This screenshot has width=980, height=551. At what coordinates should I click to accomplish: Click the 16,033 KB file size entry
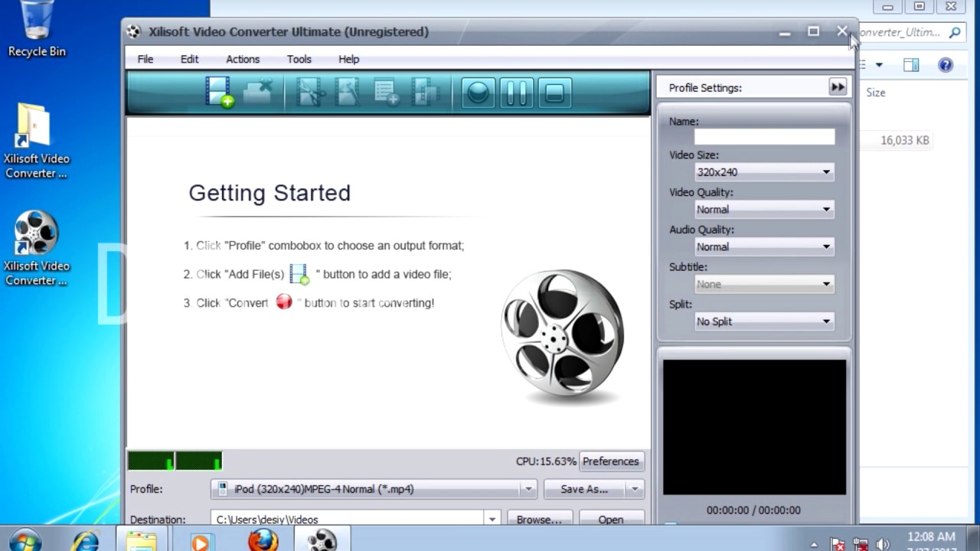click(905, 140)
